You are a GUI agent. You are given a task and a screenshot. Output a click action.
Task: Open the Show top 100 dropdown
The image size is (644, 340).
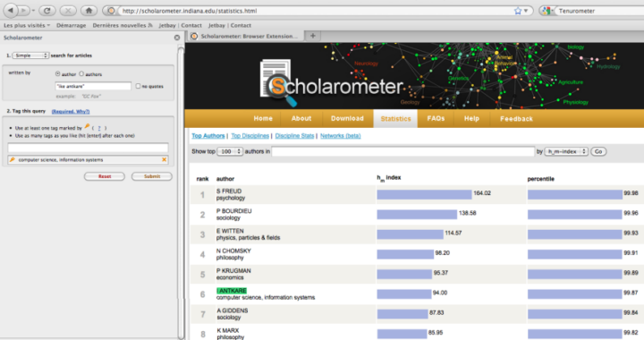click(230, 151)
